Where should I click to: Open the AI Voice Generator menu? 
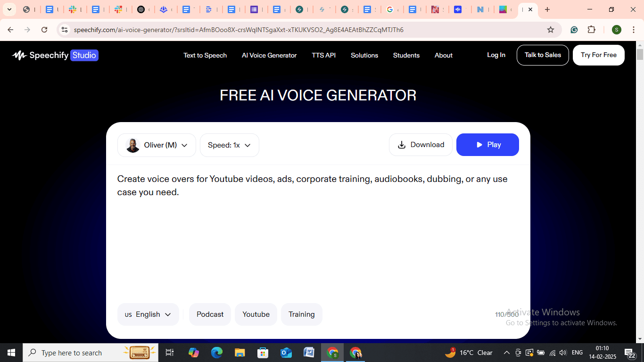point(269,55)
